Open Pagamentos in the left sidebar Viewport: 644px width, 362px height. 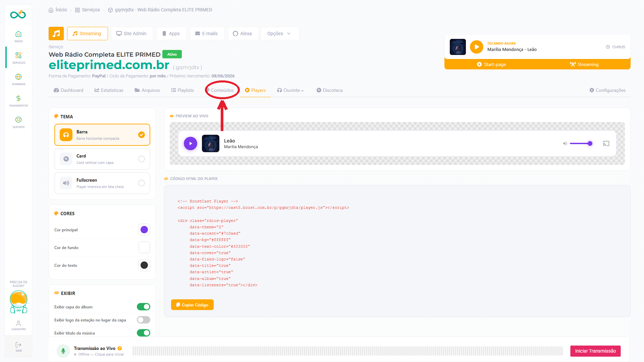pyautogui.click(x=18, y=101)
